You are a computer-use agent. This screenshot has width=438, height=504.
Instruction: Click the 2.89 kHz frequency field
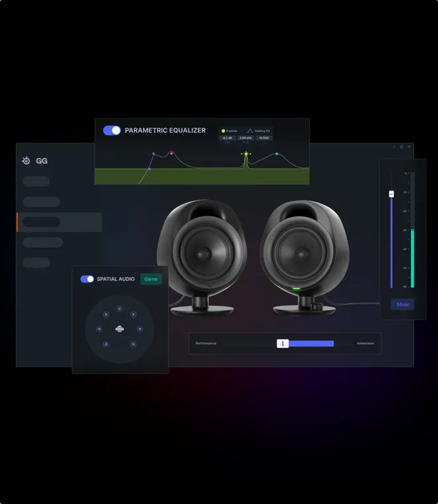[x=246, y=138]
